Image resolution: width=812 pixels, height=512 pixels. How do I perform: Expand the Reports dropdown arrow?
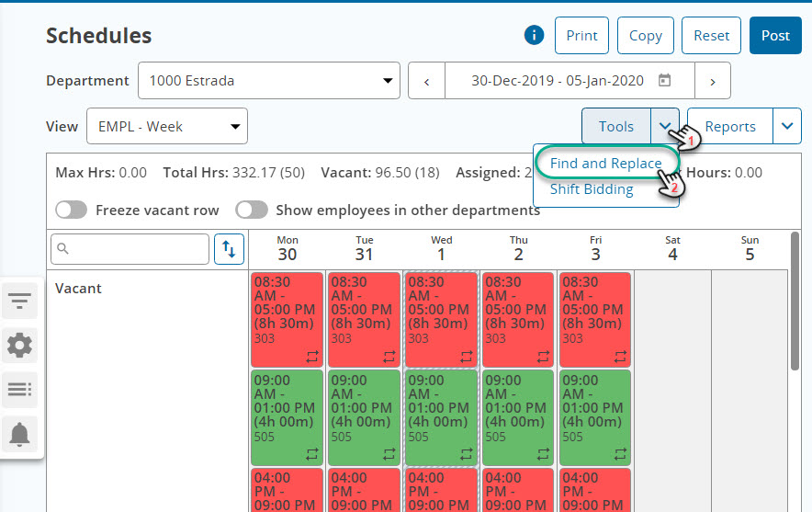click(787, 126)
